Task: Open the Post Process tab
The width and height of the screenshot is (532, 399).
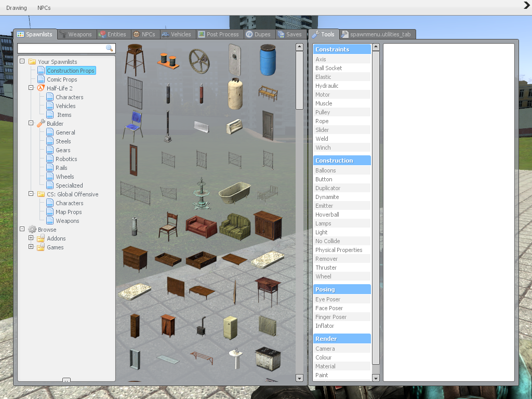Action: 219,34
